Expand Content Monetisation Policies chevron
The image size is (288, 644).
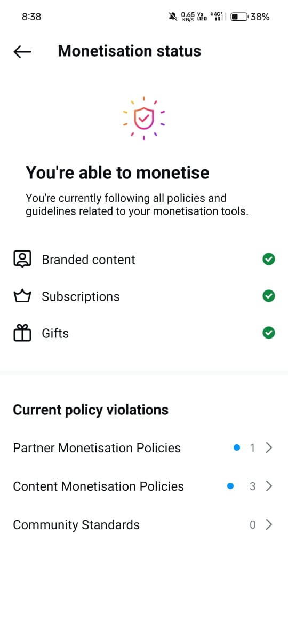click(269, 486)
